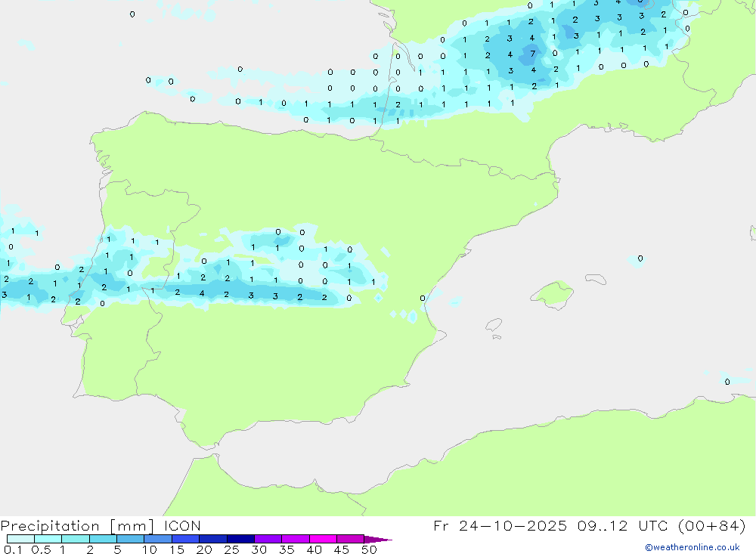Click the '7' precipitation value over France
Image resolution: width=756 pixels, height=554 pixels.
coord(533,54)
